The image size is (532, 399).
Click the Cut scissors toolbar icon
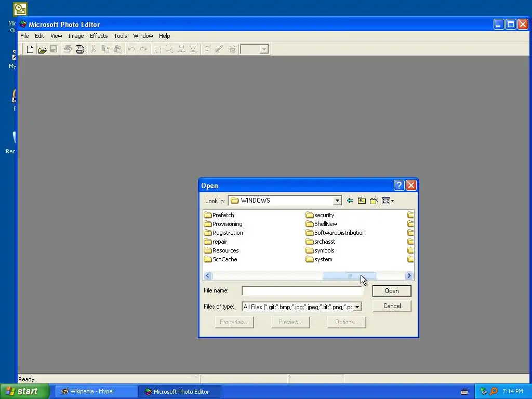93,49
